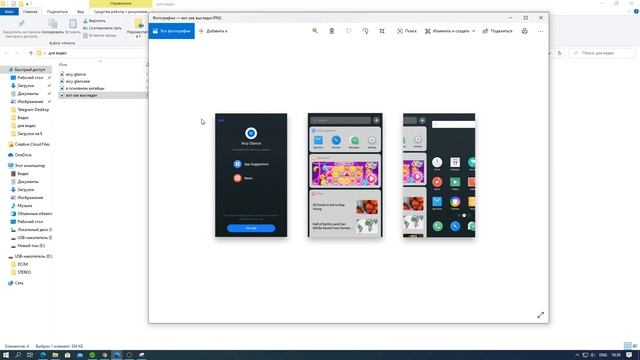Open Файл tab in Explorer ribbon
640x360 pixels.
pos(9,12)
